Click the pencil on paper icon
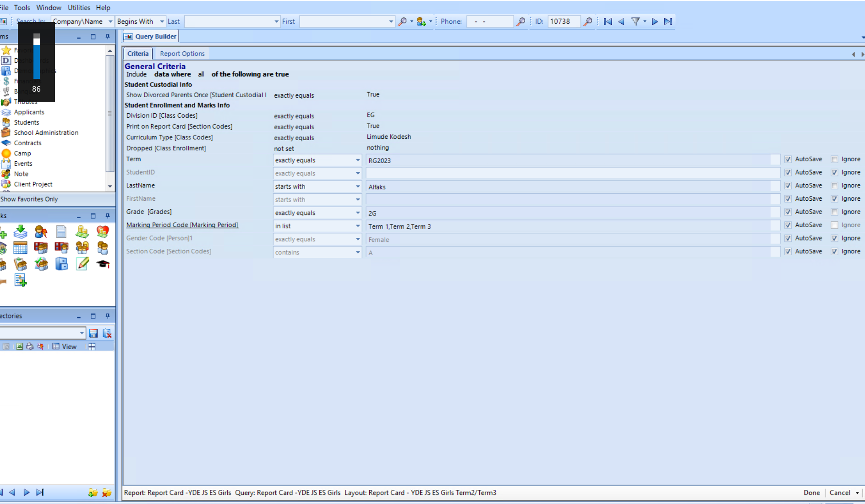 tap(82, 264)
